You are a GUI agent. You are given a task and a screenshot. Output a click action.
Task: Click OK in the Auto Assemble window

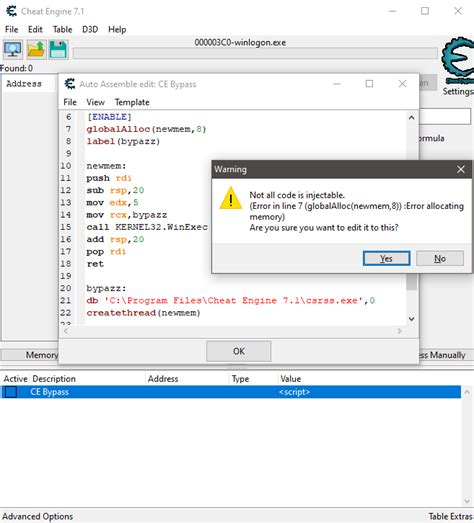click(x=239, y=351)
